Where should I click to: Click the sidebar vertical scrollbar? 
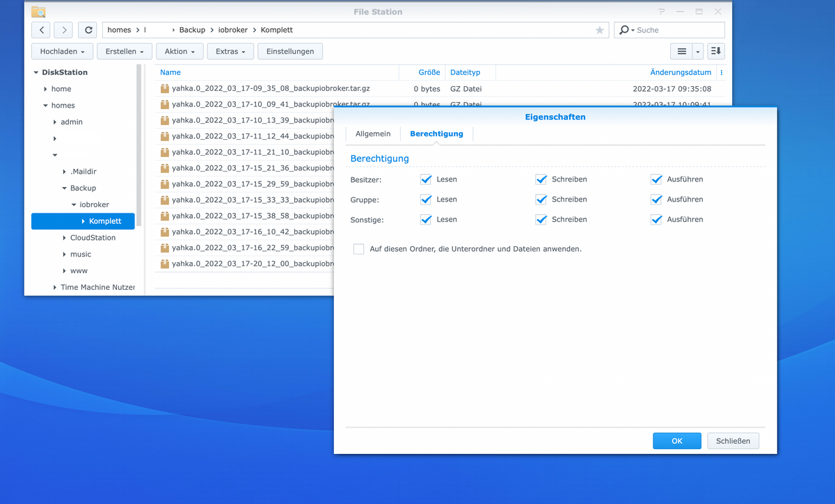tap(139, 139)
